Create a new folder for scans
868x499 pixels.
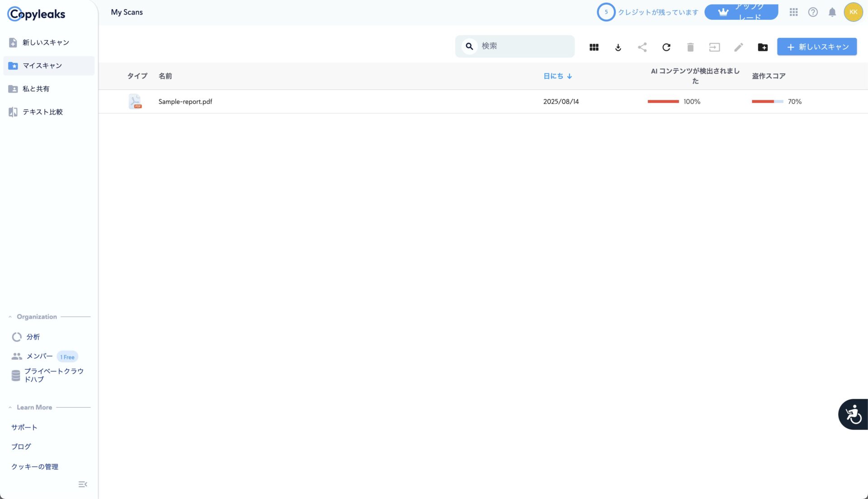pos(763,47)
